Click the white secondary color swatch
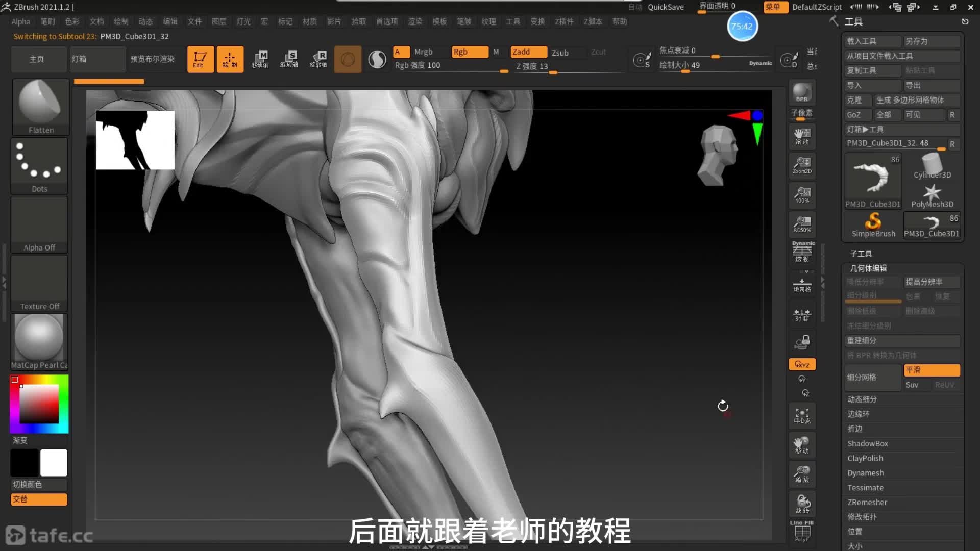The width and height of the screenshot is (980, 551). [54, 463]
